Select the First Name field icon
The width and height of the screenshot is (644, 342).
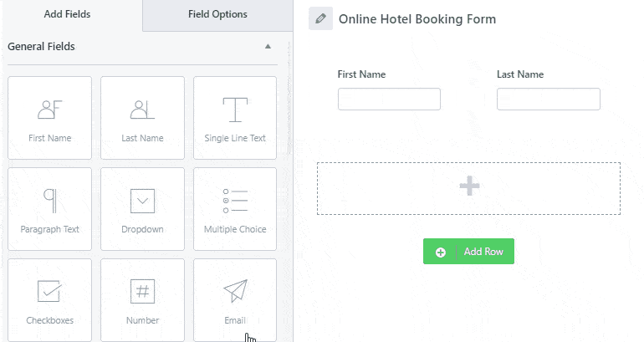(49, 110)
